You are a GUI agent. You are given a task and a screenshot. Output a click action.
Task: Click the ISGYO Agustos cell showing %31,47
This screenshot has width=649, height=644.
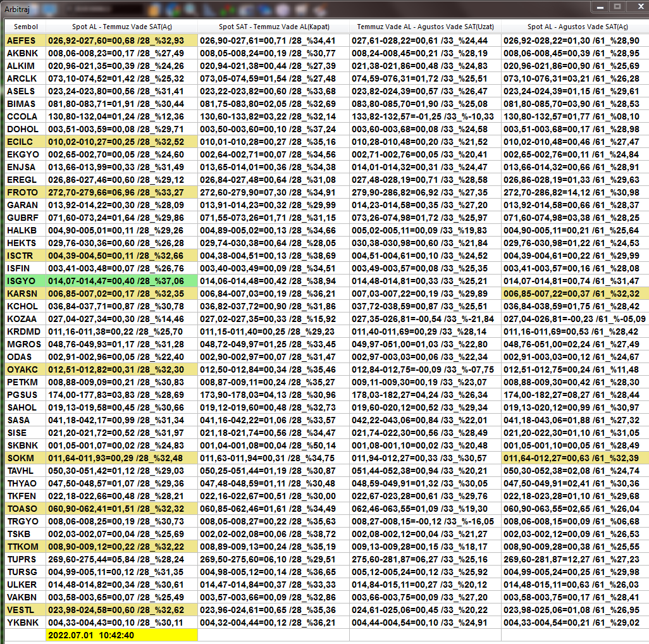[x=576, y=281]
